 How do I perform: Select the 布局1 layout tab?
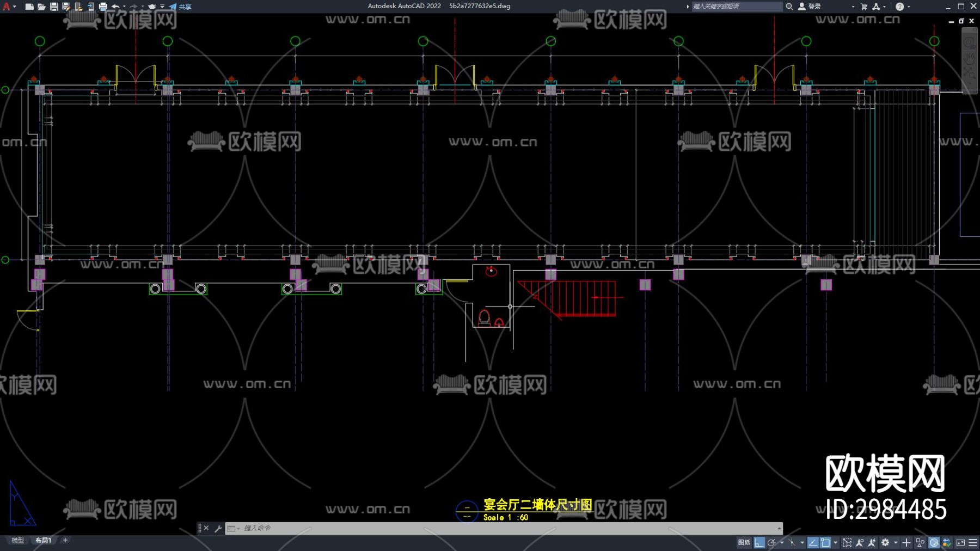tap(44, 540)
